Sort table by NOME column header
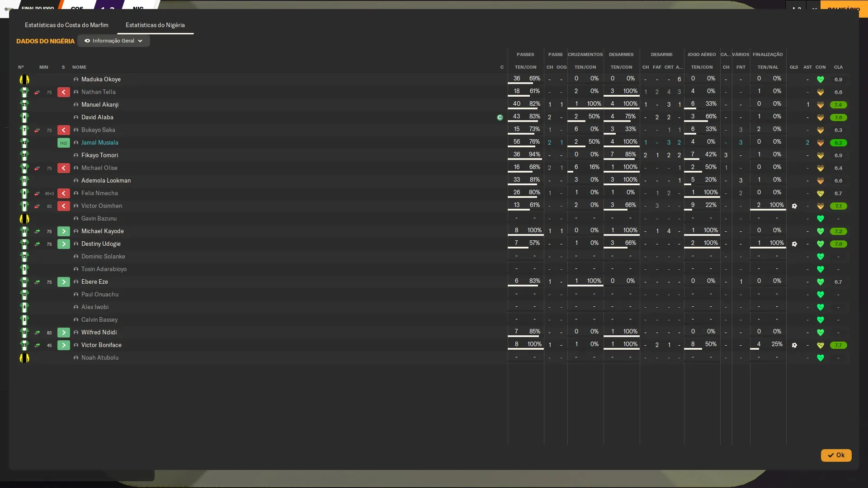Viewport: 868px width, 488px height. coord(79,67)
